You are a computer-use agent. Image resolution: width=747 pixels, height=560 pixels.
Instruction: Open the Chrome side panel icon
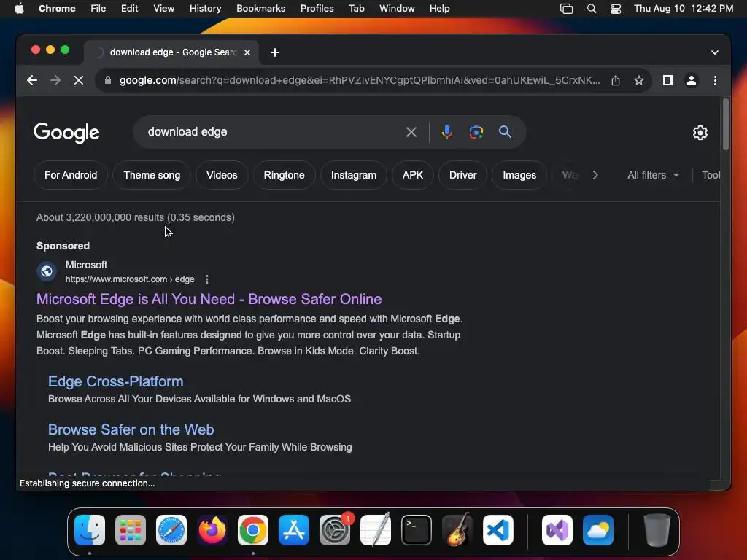(668, 80)
